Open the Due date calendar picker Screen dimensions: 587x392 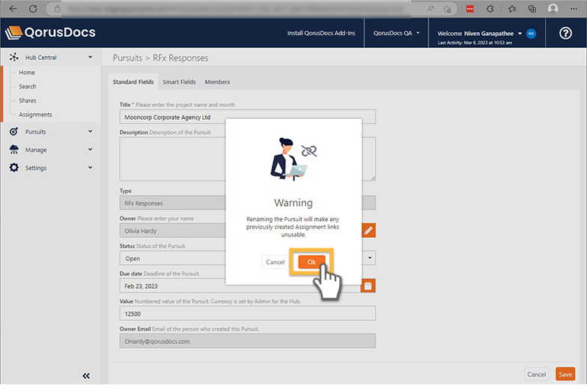point(368,286)
